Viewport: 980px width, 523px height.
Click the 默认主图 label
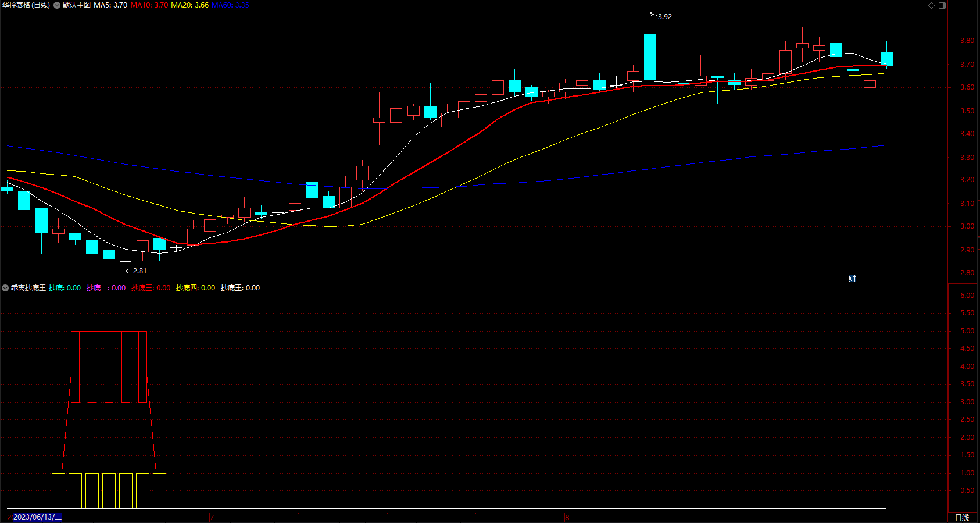[77, 5]
